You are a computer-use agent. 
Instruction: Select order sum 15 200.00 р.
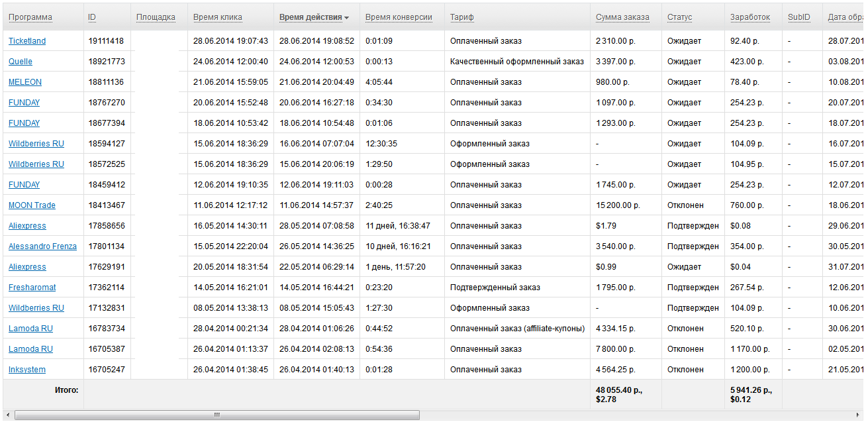point(618,205)
